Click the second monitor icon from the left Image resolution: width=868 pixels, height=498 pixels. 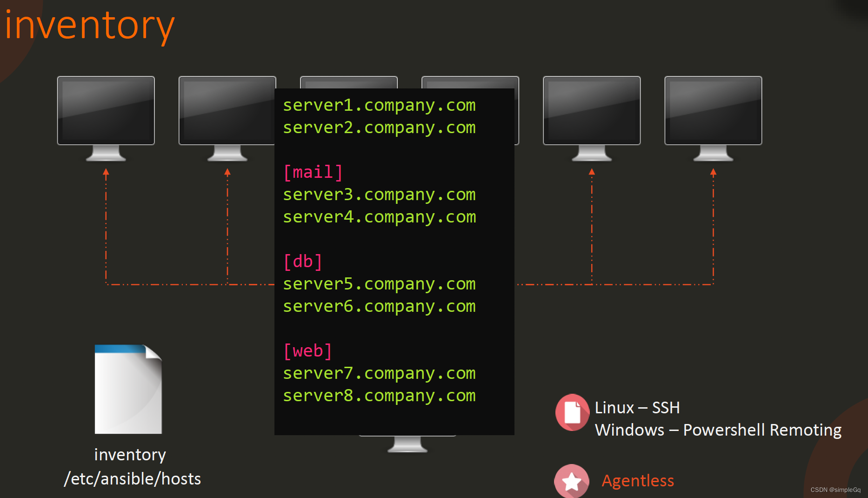227,118
